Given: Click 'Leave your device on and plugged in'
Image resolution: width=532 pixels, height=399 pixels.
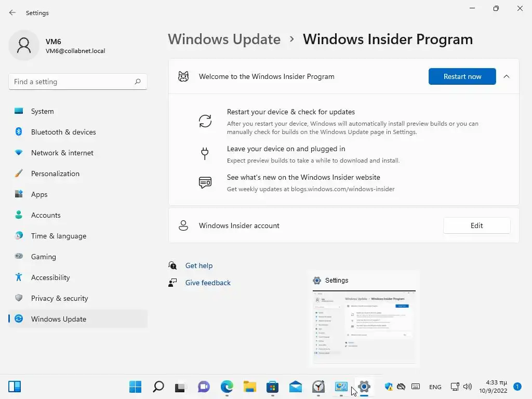Looking at the screenshot, I should coord(286,149).
